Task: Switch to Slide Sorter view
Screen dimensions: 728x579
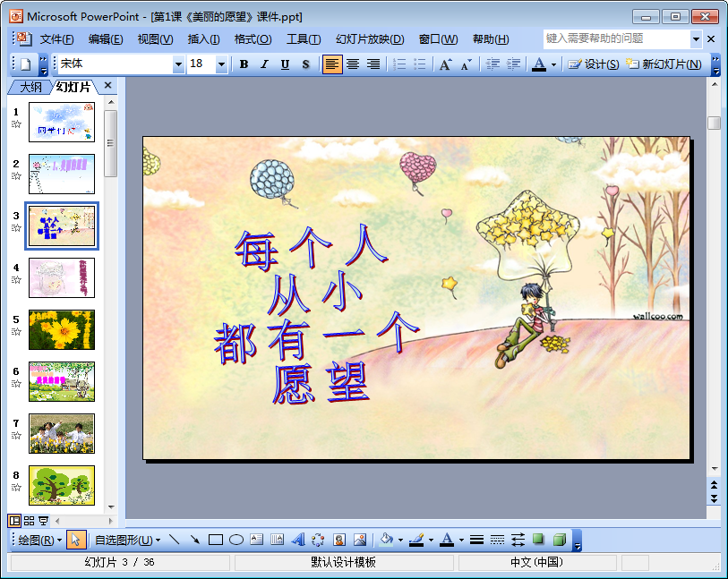Action: [30, 521]
